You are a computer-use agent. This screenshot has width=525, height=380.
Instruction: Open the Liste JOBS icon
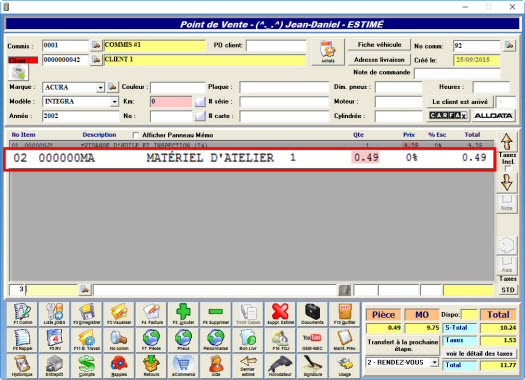55,314
